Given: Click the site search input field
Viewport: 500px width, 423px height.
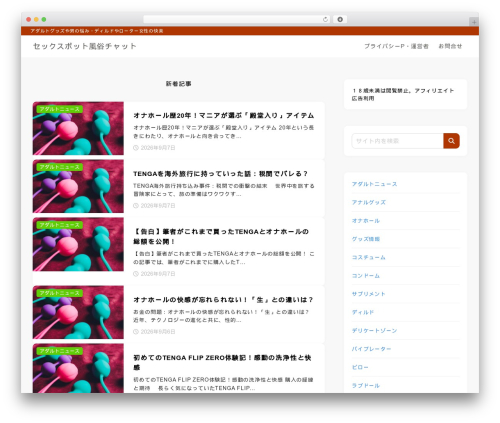Looking at the screenshot, I should tap(397, 141).
